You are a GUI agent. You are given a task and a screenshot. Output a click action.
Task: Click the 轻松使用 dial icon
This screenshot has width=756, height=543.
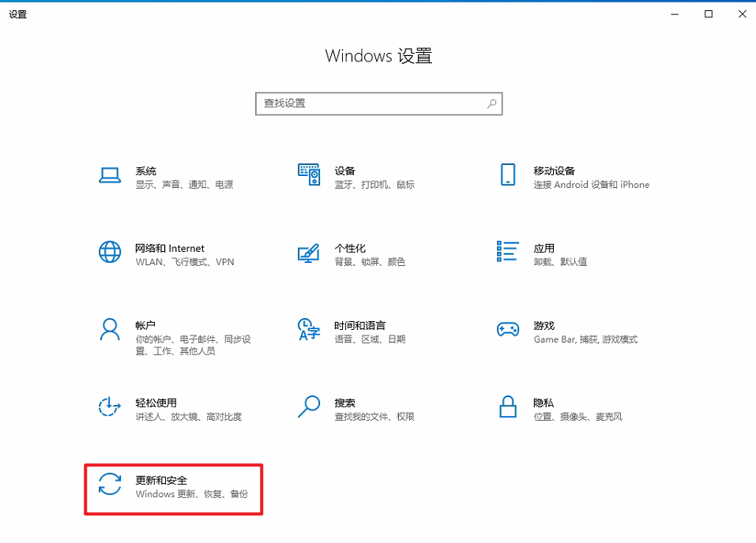coord(109,407)
